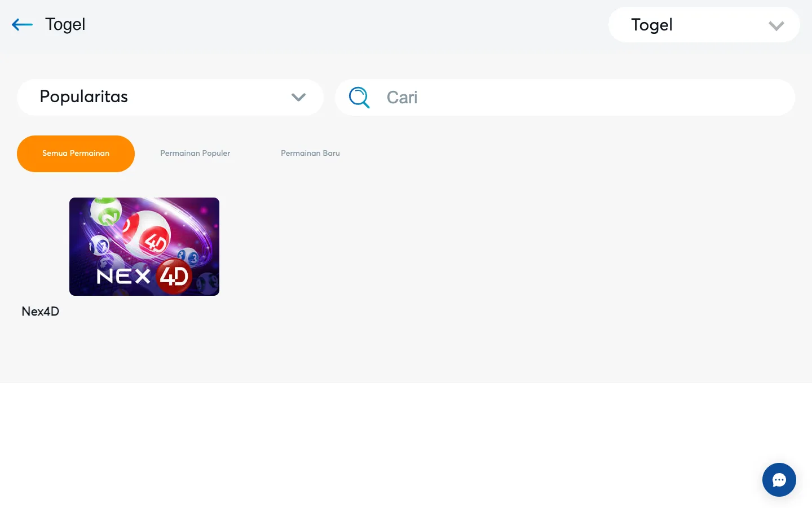Click the Nex4D game title text
Image resolution: width=812 pixels, height=508 pixels.
click(41, 312)
